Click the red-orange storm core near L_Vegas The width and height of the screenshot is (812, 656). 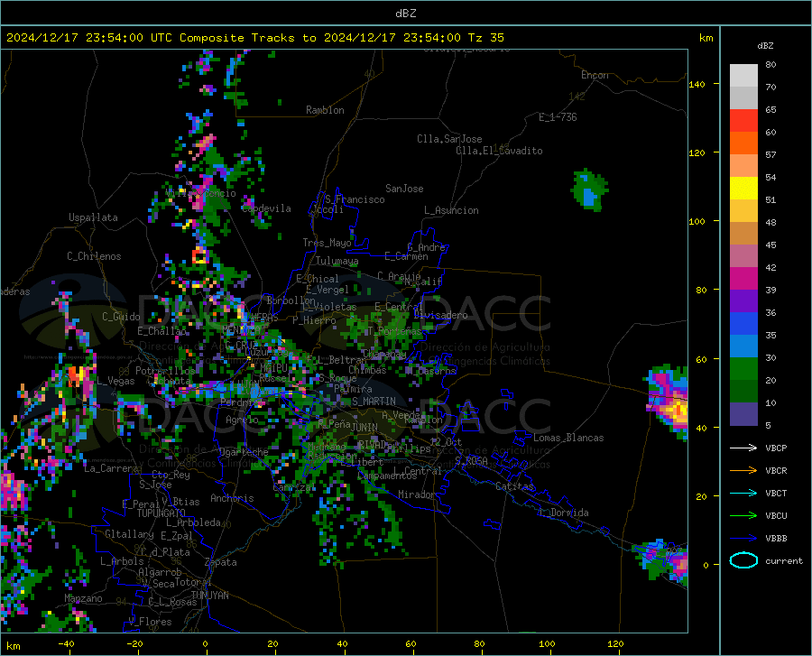(76, 374)
